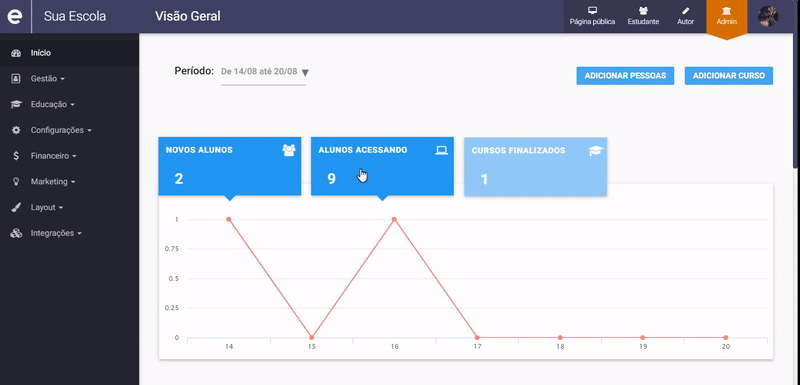Click the Integrações cubes icon
Viewport: 800px width, 385px height.
click(x=16, y=233)
